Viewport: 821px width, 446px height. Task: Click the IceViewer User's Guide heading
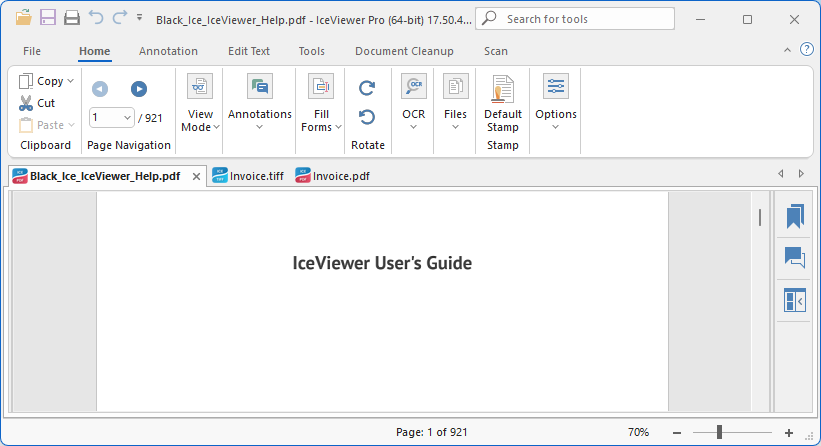382,263
